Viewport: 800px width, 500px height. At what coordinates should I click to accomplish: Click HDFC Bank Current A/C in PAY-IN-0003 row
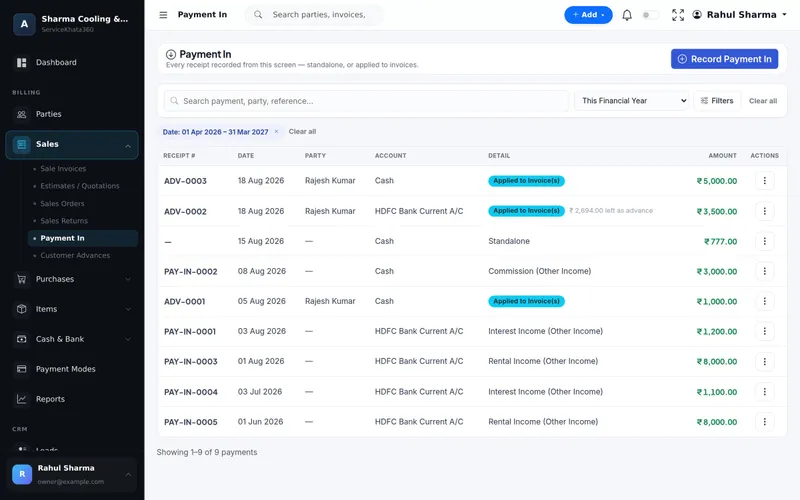(x=419, y=362)
